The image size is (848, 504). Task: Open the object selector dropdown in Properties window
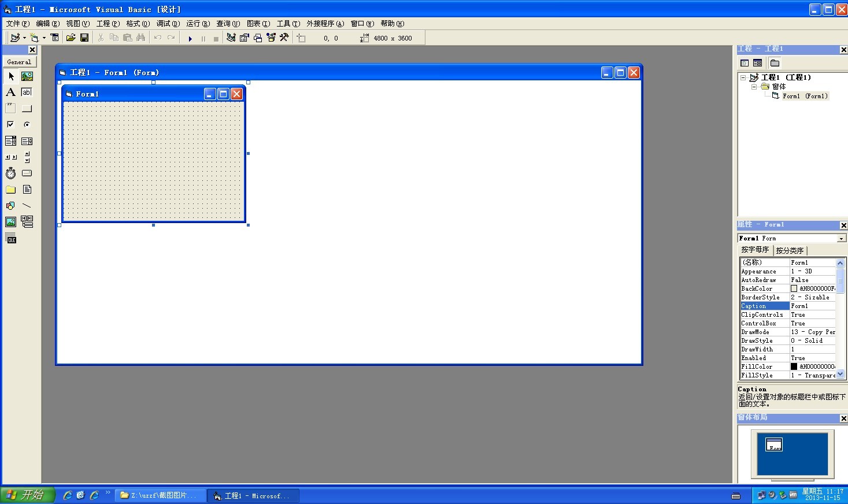click(x=841, y=238)
